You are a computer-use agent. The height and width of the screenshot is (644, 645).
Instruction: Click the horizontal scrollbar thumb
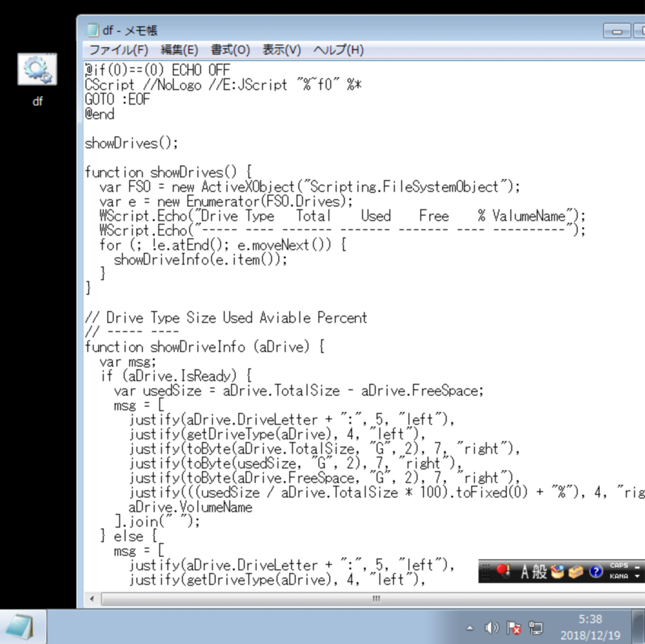376,599
